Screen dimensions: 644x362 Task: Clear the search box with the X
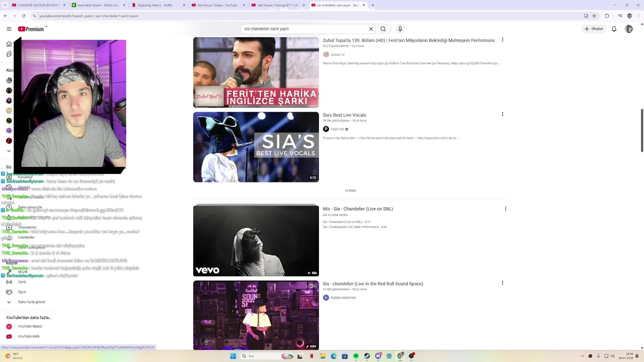click(x=371, y=29)
